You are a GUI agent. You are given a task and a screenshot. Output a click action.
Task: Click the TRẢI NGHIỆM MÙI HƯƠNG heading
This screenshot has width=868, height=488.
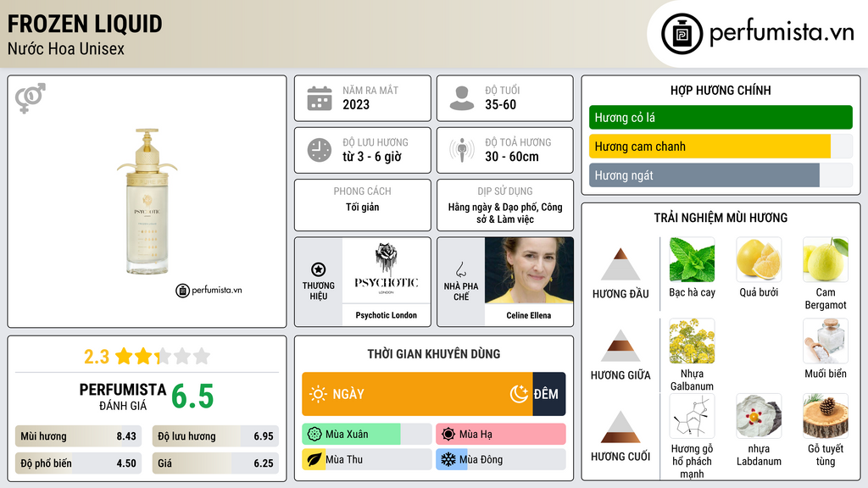click(721, 218)
